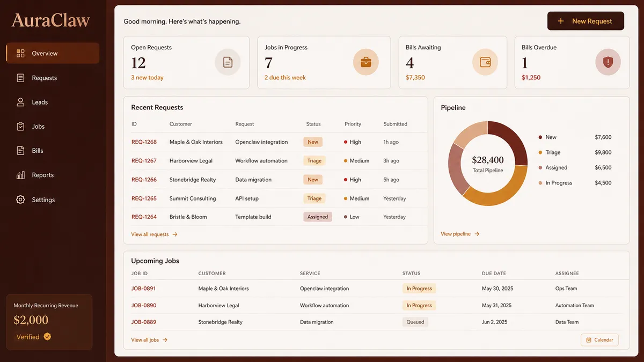Click the Bills Overdue alert shield icon
Screen dimensions: 644x362
(608, 62)
